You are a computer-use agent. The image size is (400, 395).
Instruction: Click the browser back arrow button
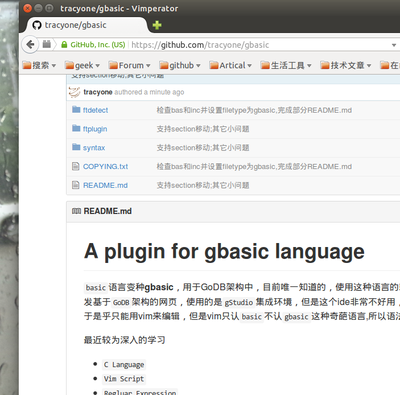click(30, 44)
